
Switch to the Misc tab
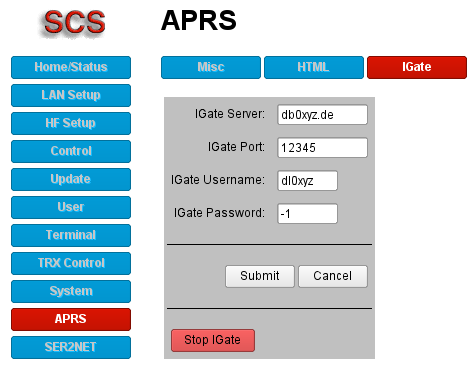[x=211, y=67]
